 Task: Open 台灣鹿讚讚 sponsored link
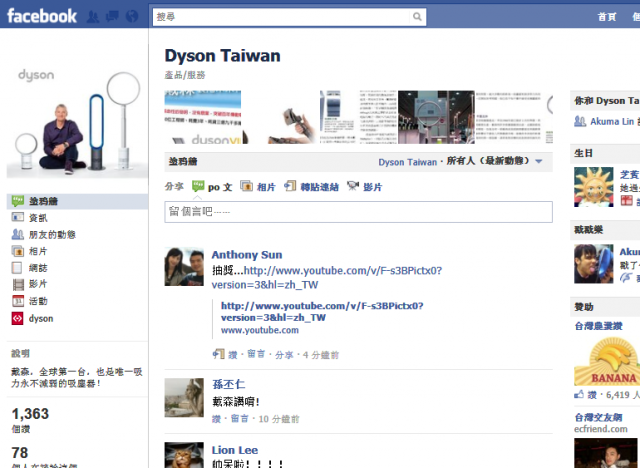598,326
